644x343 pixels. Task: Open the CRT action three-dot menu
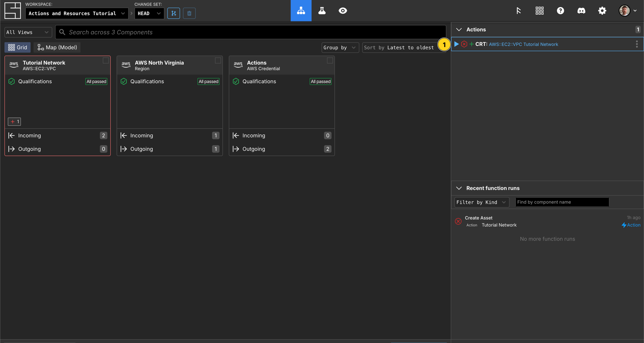[637, 44]
